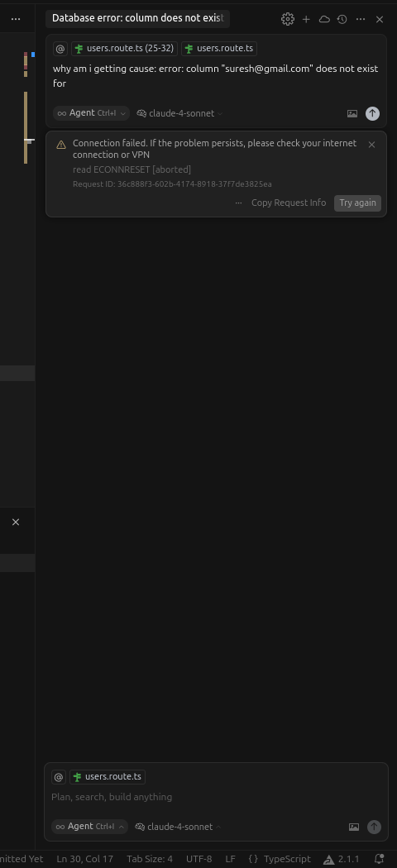Screen dimensions: 397x868
Task: Dismiss the connection failed error message
Action: [371, 145]
